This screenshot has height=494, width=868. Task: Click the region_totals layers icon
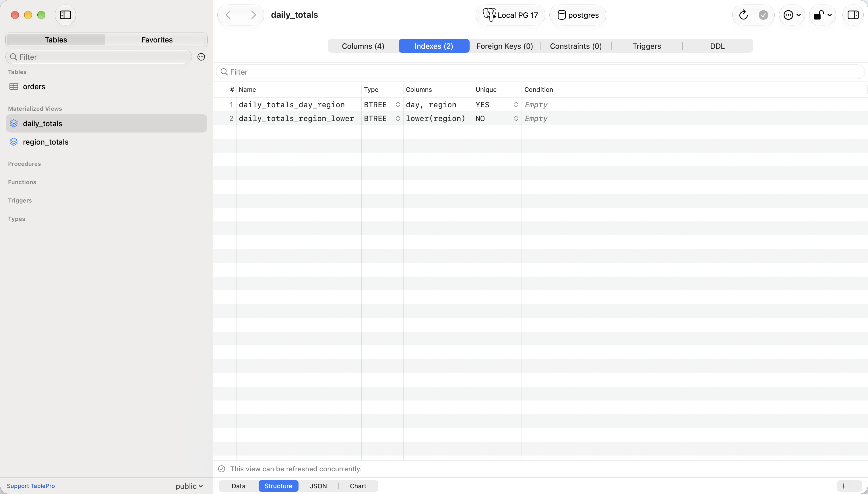13,142
